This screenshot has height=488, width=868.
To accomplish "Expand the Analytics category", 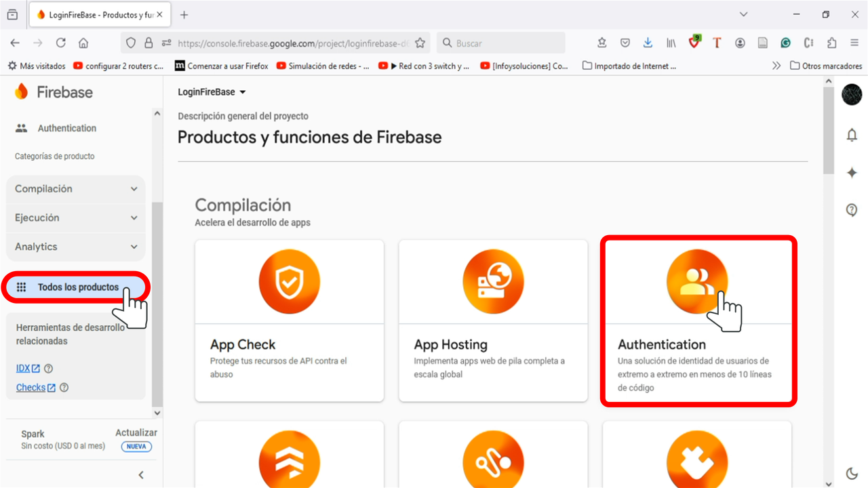I will (76, 247).
